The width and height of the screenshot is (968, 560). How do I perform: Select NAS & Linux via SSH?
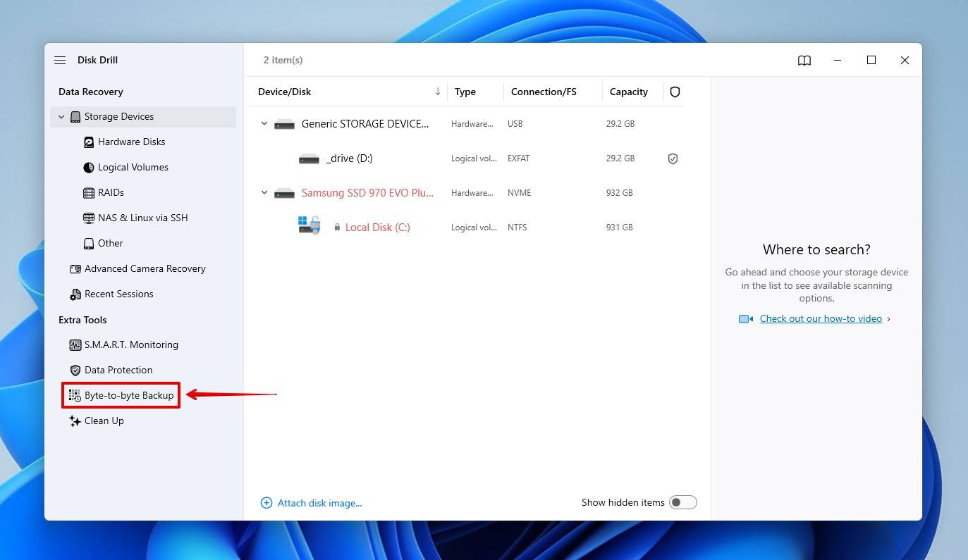[143, 218]
